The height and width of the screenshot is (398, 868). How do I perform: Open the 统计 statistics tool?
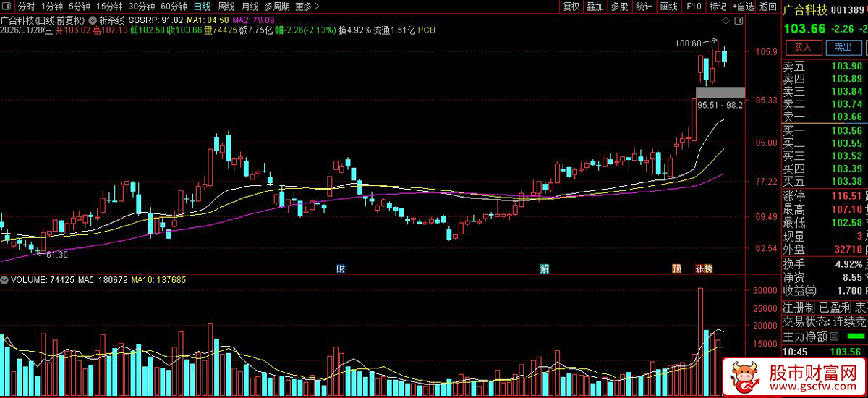coord(644,7)
